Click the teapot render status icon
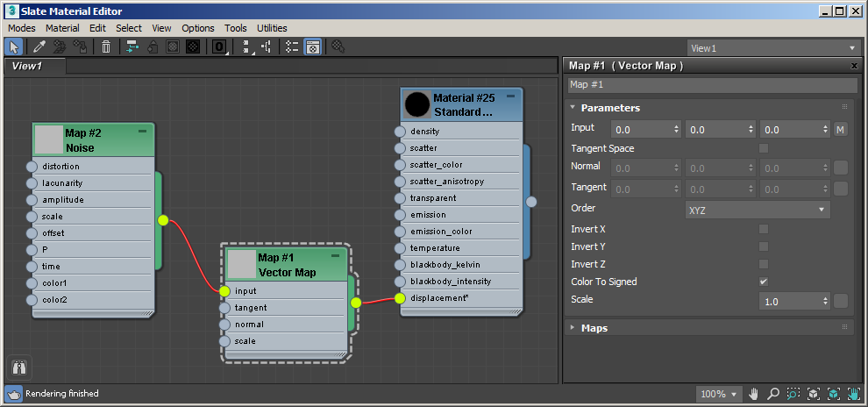The image size is (868, 407). pyautogui.click(x=14, y=394)
